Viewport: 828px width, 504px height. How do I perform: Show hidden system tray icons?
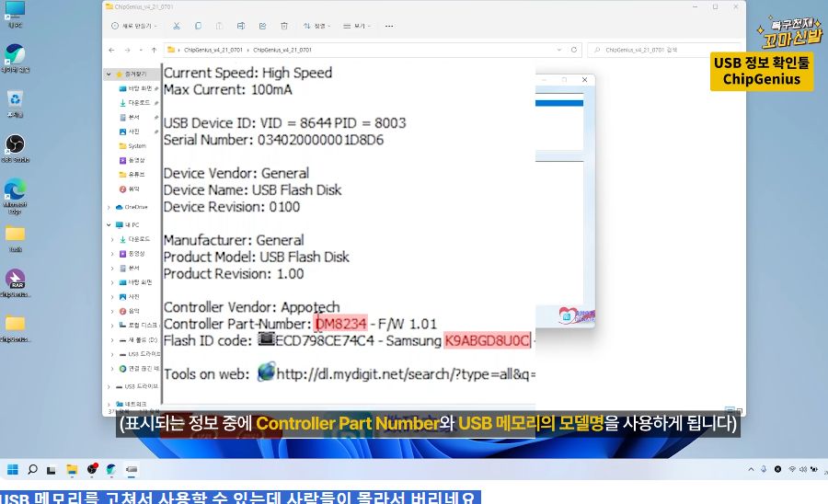tap(751, 469)
